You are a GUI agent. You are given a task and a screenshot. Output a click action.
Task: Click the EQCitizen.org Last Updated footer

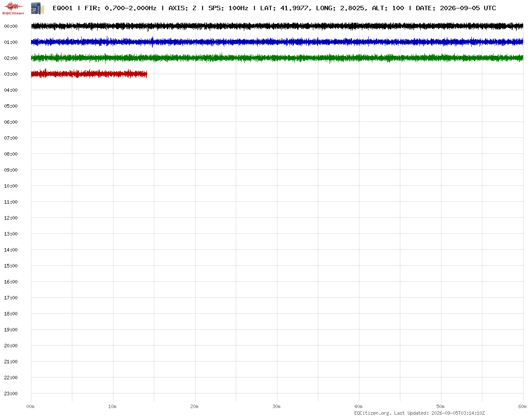(419, 413)
